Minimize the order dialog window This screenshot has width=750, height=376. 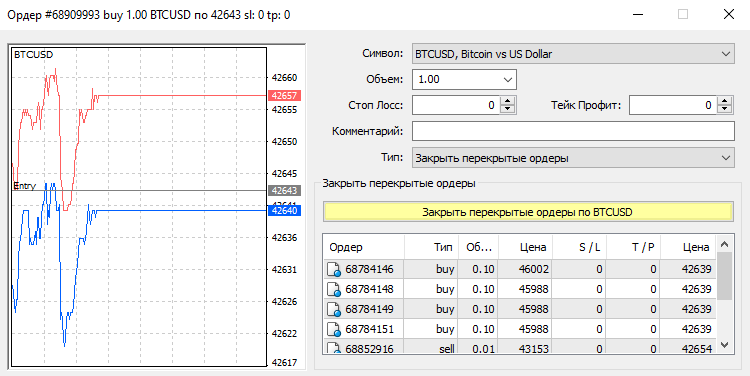pos(638,14)
